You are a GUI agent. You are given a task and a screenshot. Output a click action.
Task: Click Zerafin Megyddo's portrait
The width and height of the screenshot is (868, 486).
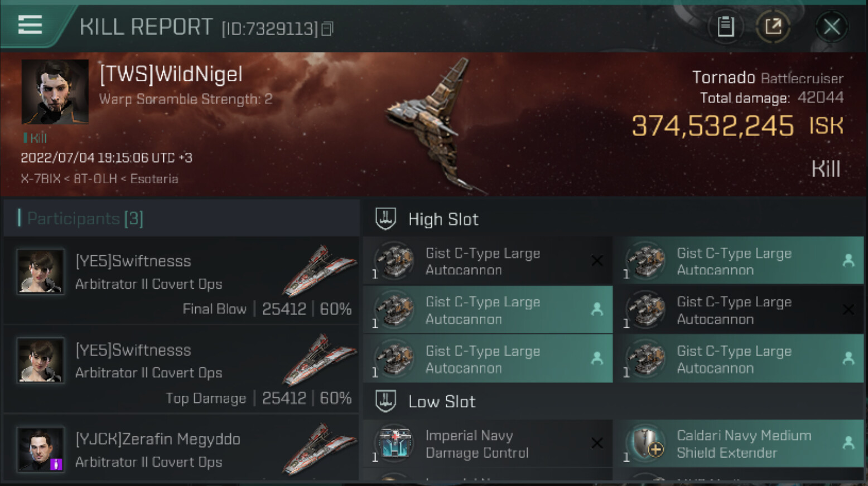[40, 449]
